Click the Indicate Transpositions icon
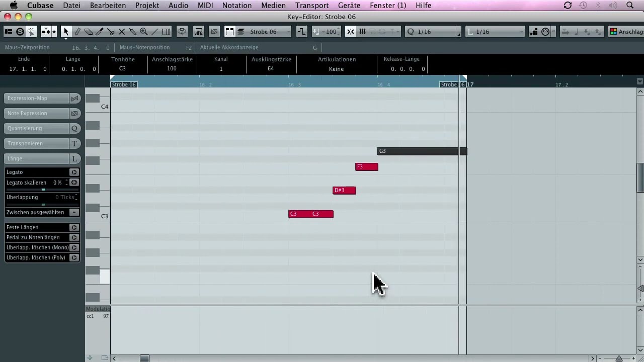The width and height of the screenshot is (644, 362). click(x=301, y=32)
